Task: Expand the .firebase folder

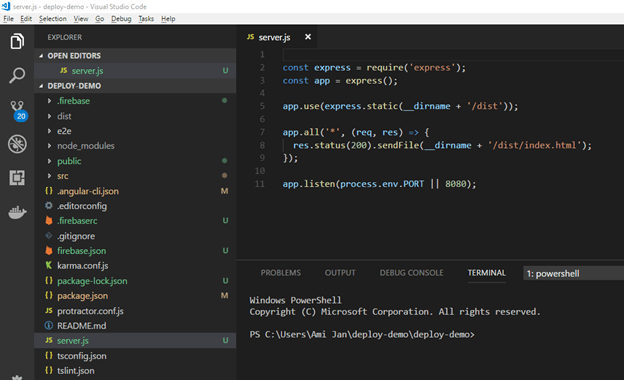Action: (49, 101)
